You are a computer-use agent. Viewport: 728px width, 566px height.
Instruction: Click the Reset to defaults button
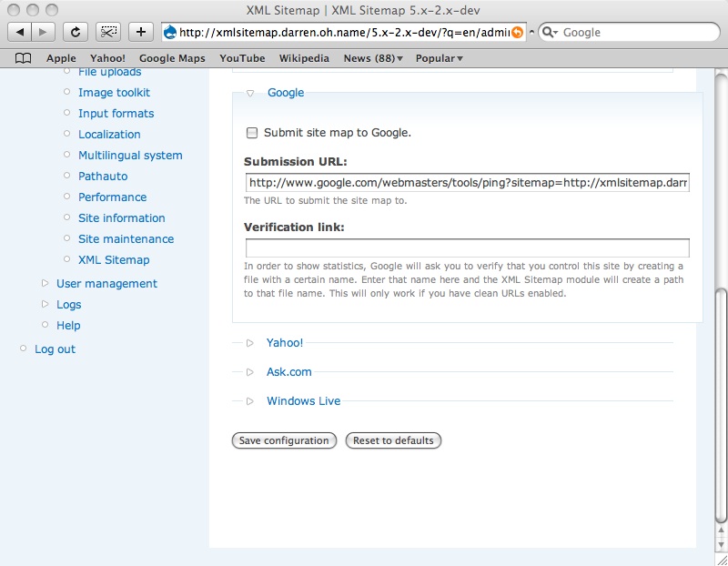pyautogui.click(x=393, y=440)
